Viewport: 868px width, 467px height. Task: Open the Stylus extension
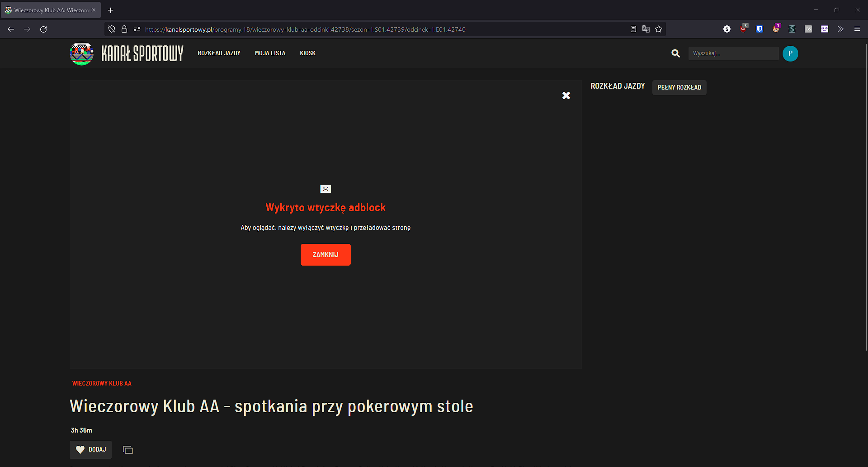(792, 29)
